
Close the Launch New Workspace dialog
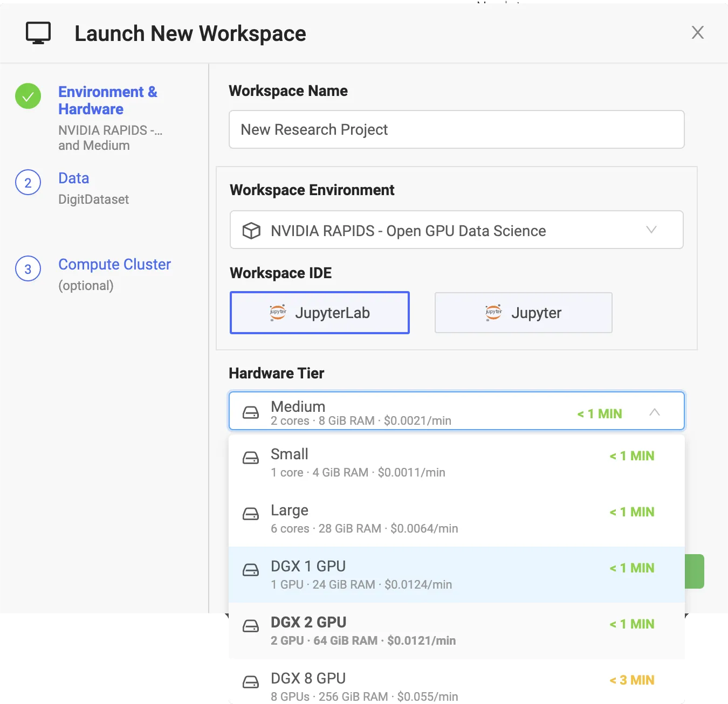click(x=698, y=32)
